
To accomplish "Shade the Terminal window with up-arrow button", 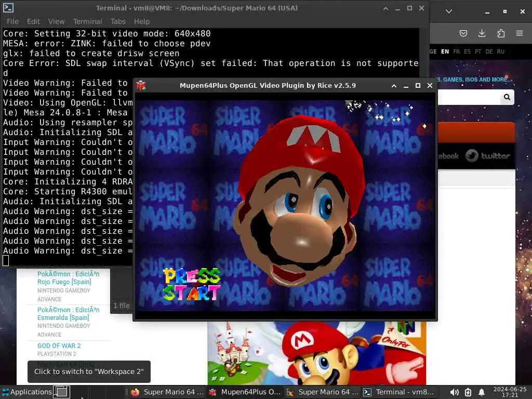I will click(x=386, y=8).
